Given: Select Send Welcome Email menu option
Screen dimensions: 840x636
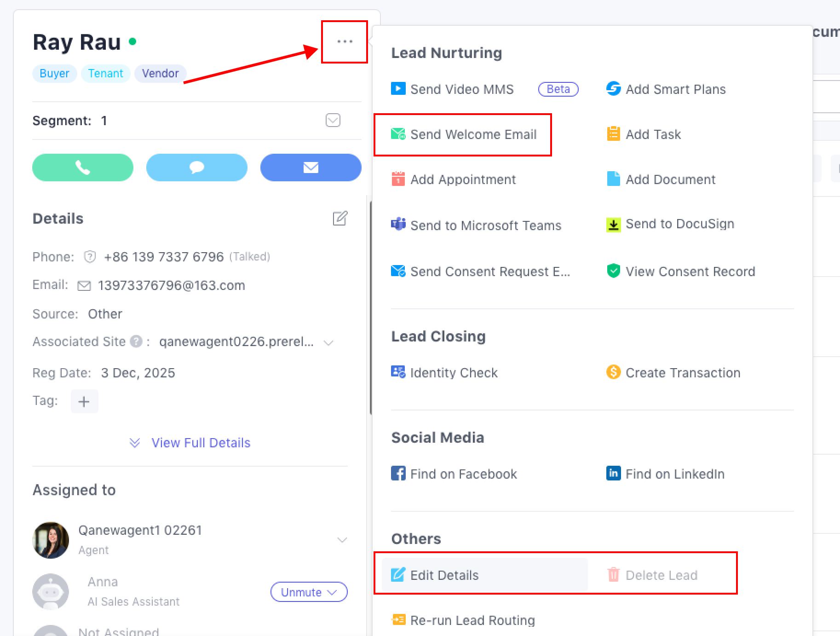Looking at the screenshot, I should (x=473, y=134).
